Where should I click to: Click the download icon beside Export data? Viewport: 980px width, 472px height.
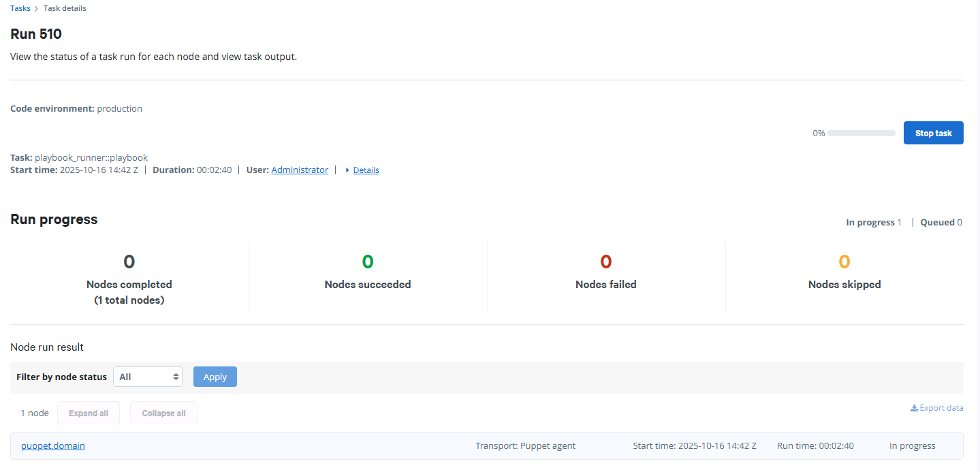tap(915, 407)
